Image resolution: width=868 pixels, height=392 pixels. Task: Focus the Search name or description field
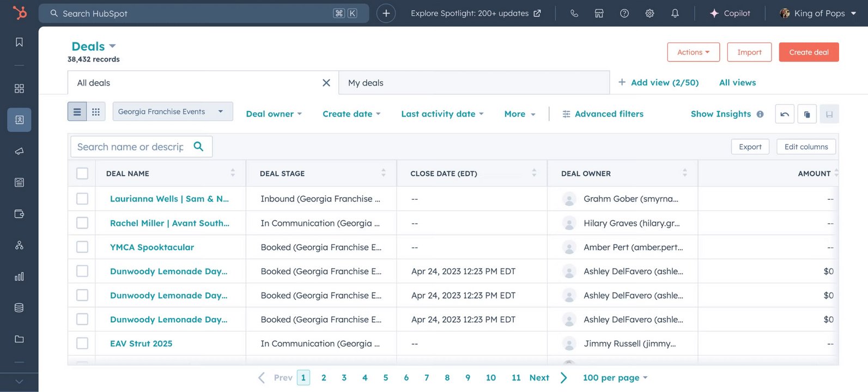[131, 147]
